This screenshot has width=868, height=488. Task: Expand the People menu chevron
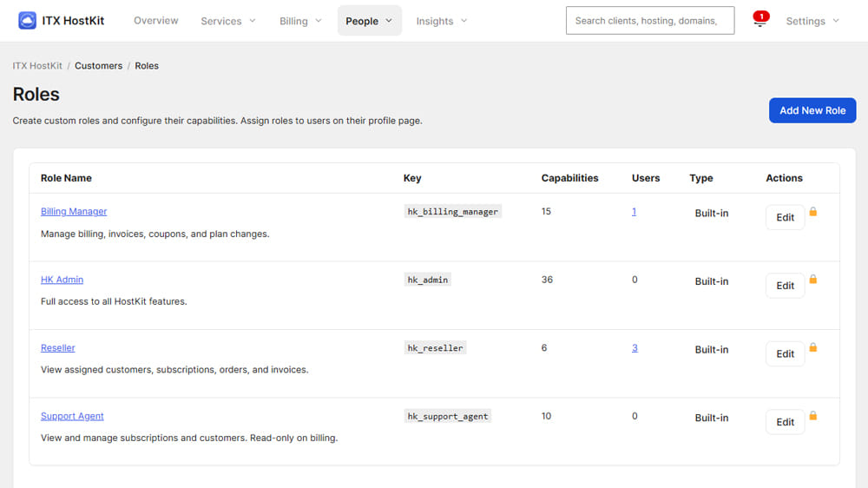[x=389, y=21]
